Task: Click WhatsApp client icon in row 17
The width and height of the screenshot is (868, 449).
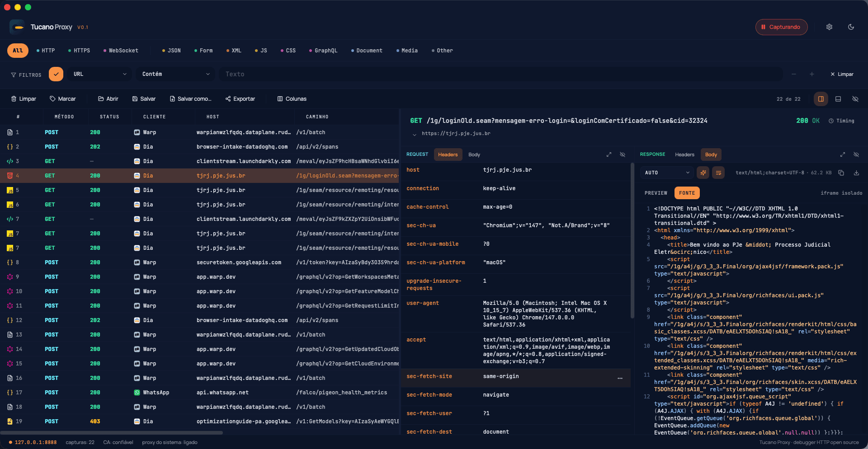Action: pos(137,393)
